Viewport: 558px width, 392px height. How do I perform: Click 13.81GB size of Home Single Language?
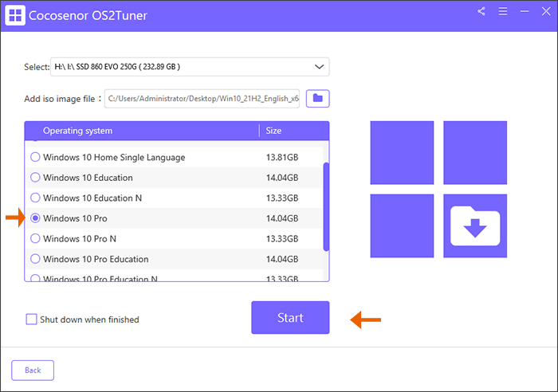click(282, 157)
